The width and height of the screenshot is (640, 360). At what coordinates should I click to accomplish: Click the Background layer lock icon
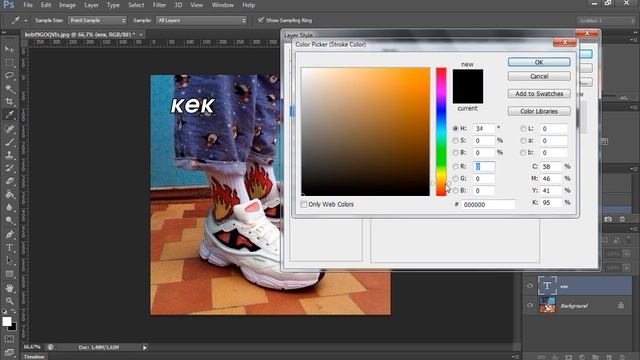(x=621, y=305)
